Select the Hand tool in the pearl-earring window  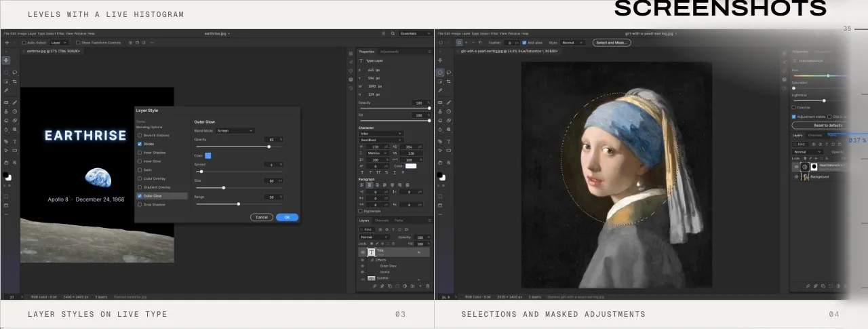(x=440, y=162)
